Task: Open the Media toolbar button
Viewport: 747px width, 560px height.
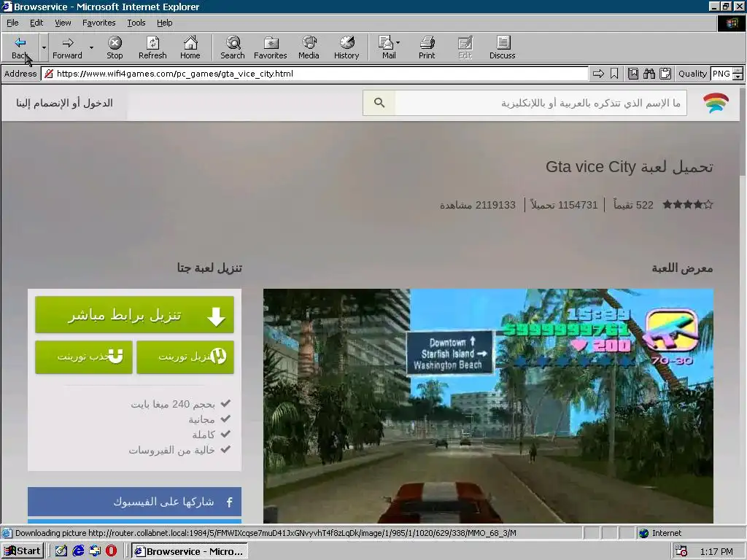Action: click(309, 47)
